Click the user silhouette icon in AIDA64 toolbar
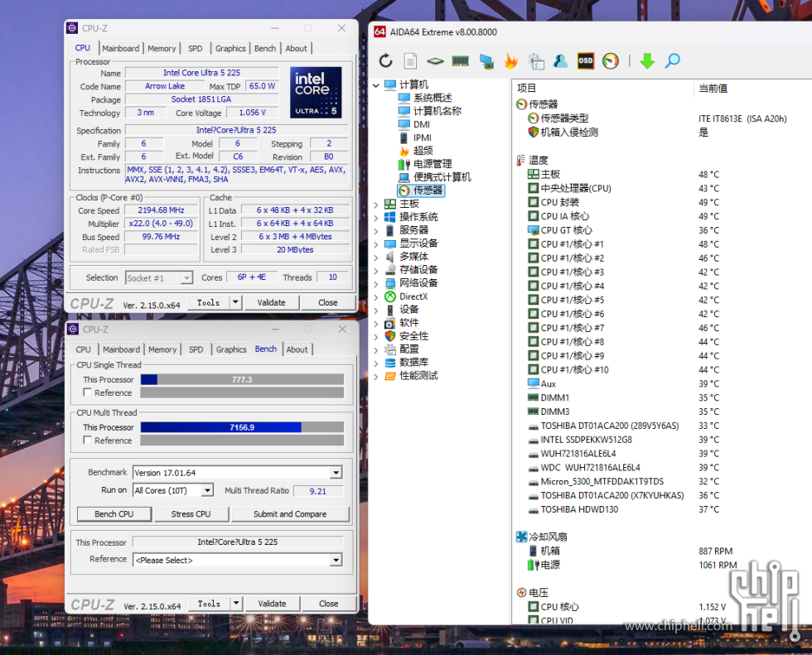The width and height of the screenshot is (812, 655). pyautogui.click(x=561, y=60)
